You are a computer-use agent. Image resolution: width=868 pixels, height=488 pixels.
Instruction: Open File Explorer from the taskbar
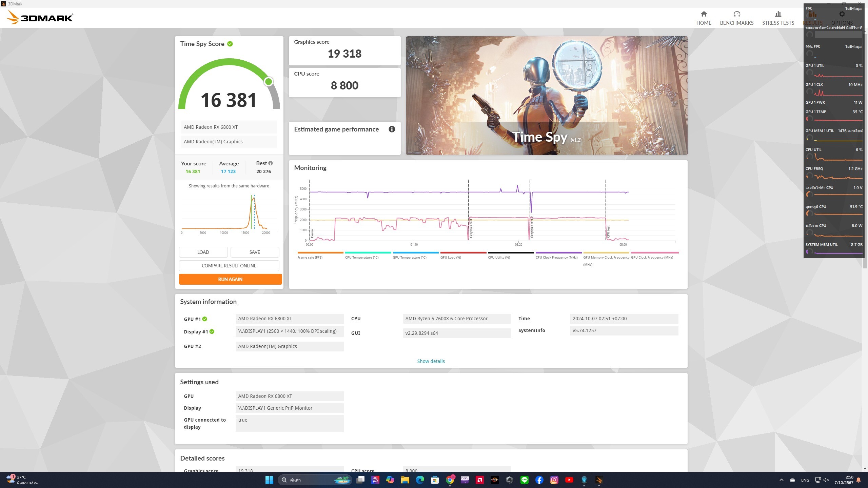click(405, 480)
